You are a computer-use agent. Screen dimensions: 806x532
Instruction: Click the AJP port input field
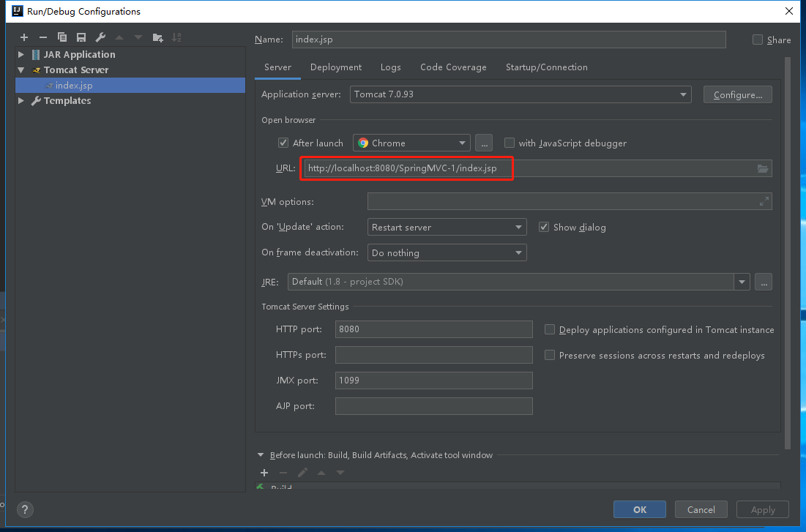click(x=434, y=407)
